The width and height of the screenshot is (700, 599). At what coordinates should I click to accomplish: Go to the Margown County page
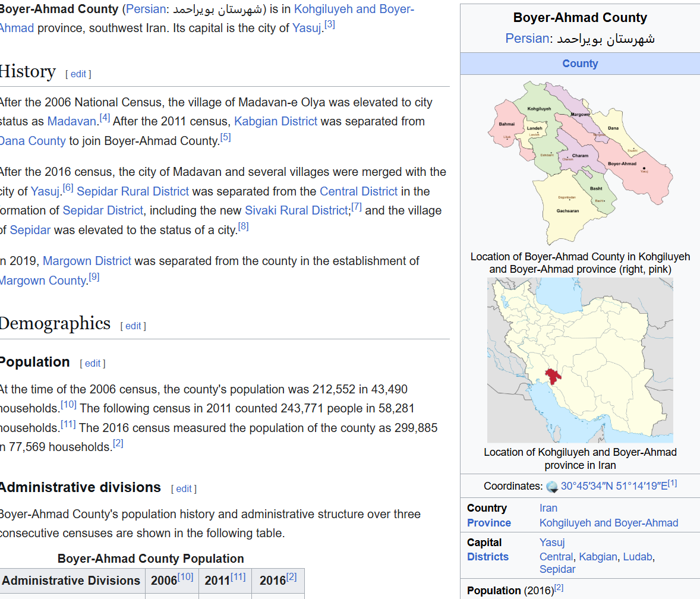43,280
